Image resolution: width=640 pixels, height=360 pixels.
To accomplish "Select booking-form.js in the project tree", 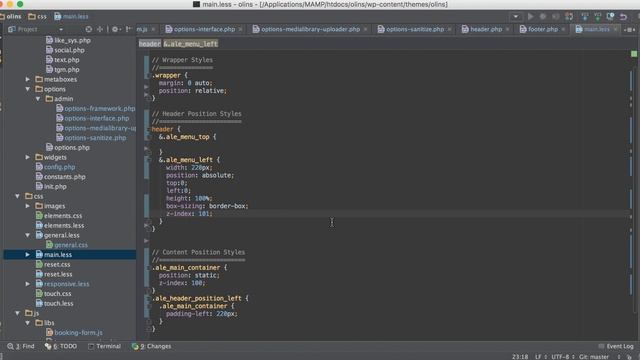I will click(x=74, y=333).
